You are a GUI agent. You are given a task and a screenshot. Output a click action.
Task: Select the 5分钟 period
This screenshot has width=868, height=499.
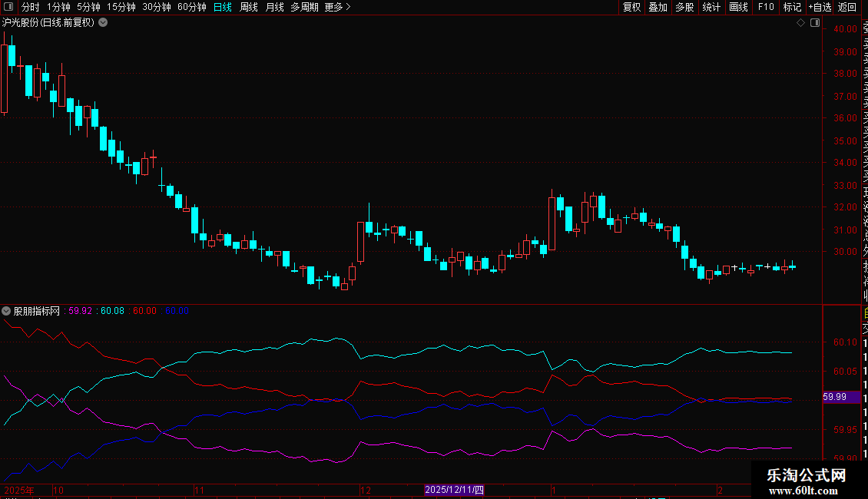88,7
